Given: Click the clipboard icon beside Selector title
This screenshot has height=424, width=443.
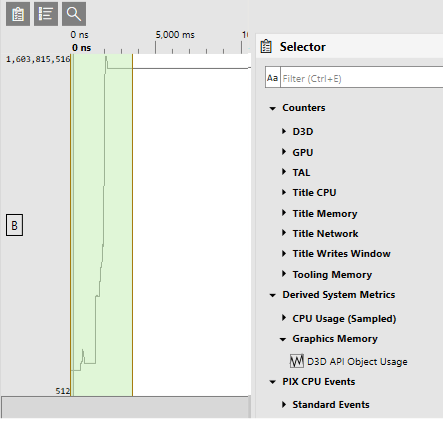Looking at the screenshot, I should (266, 46).
